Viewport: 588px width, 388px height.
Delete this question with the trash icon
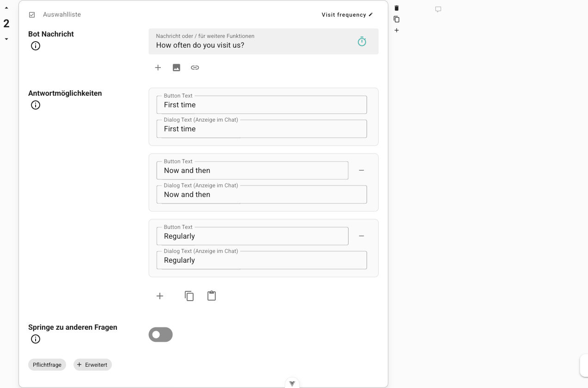397,8
